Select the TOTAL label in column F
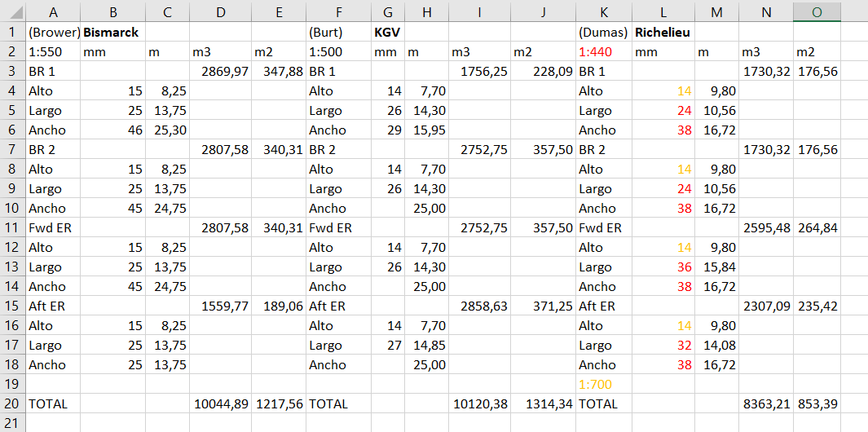The image size is (868, 432). click(339, 403)
